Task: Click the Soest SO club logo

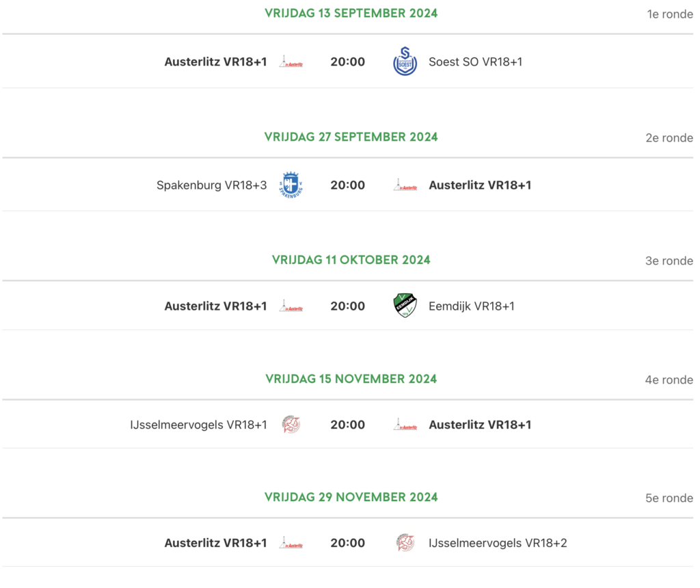Action: 405,62
